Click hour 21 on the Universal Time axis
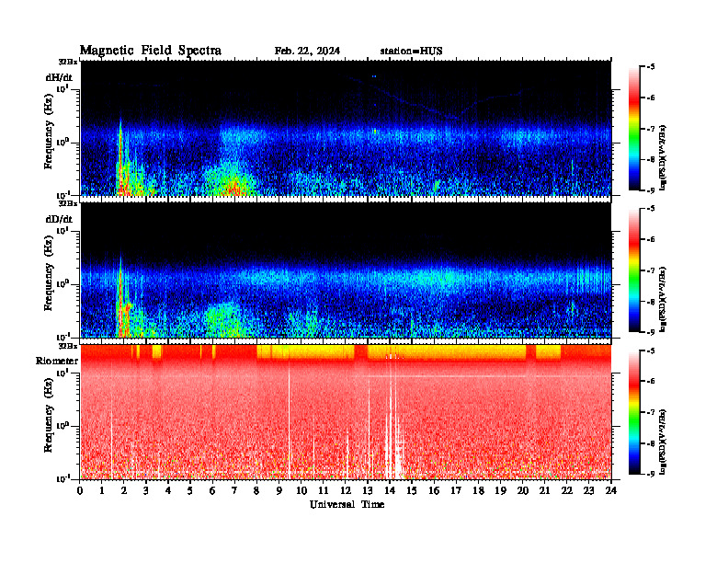Screen dimensions: 728x563 pos(544,491)
